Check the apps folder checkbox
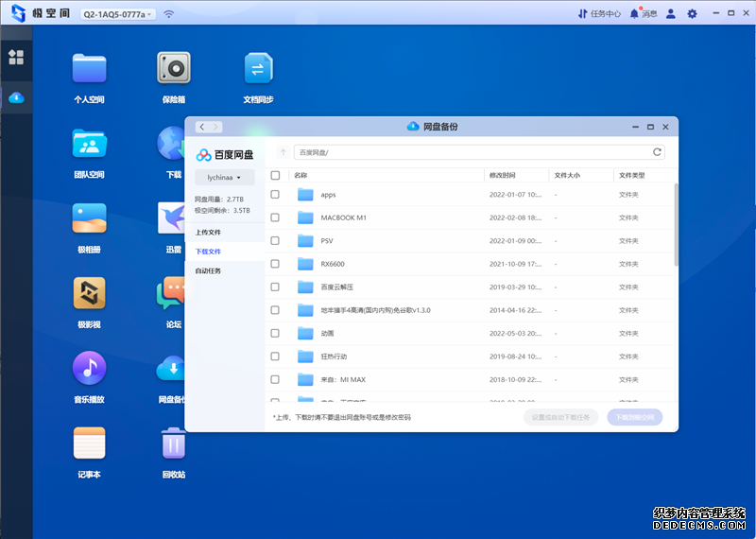 pyautogui.click(x=275, y=194)
